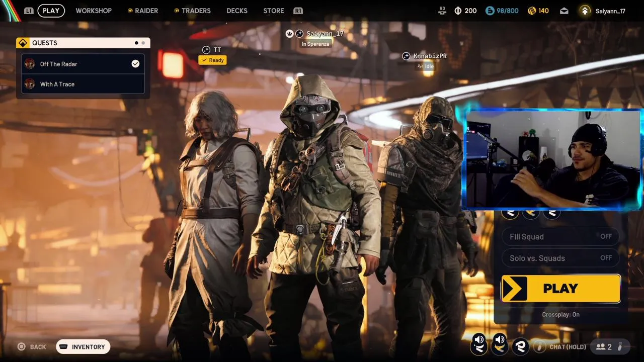Image resolution: width=644 pixels, height=362 pixels.
Task: Click the Idle status under KnnabizPR
Action: pos(426,66)
